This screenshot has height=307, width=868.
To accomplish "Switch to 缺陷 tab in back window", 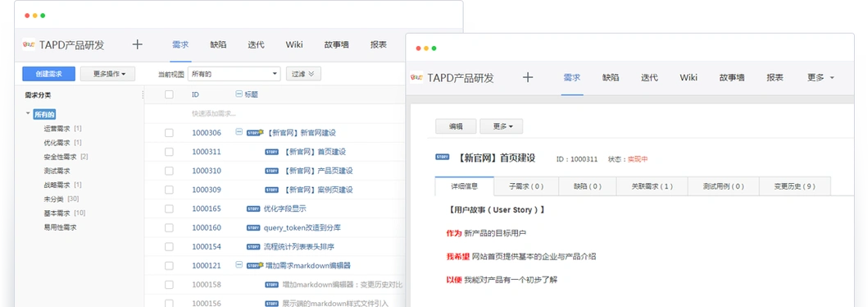I will click(218, 45).
